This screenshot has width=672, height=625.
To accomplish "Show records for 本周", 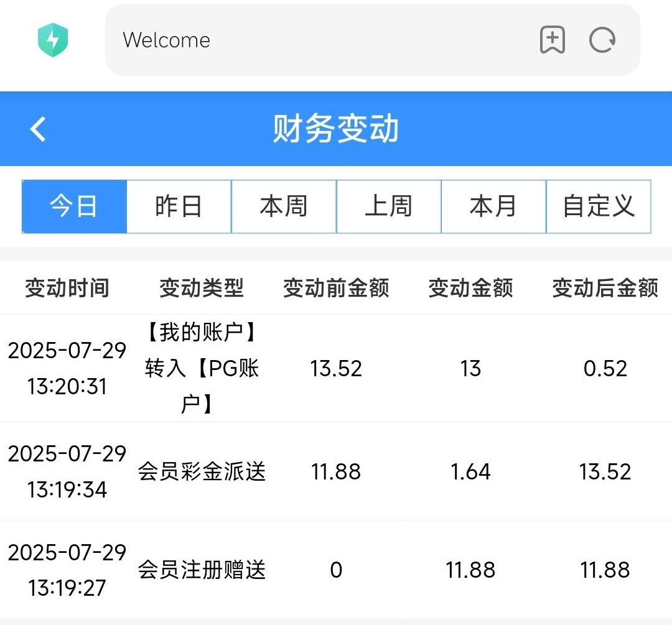I will [284, 206].
